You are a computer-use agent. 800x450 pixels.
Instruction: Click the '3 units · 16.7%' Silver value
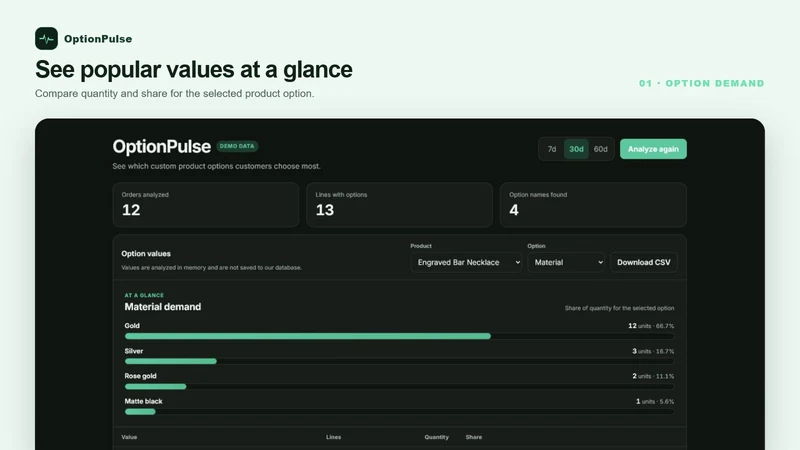653,351
